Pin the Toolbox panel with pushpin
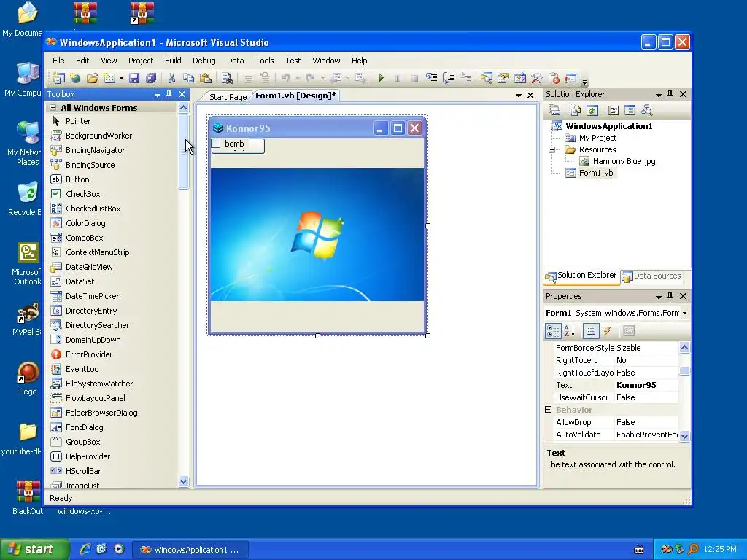747x560 pixels. tap(169, 94)
